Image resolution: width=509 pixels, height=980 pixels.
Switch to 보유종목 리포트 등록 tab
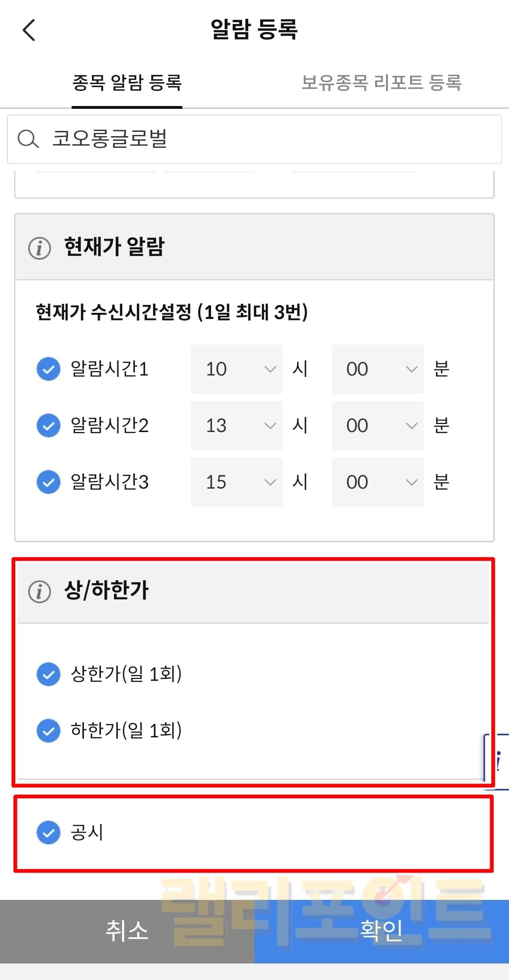click(x=381, y=83)
